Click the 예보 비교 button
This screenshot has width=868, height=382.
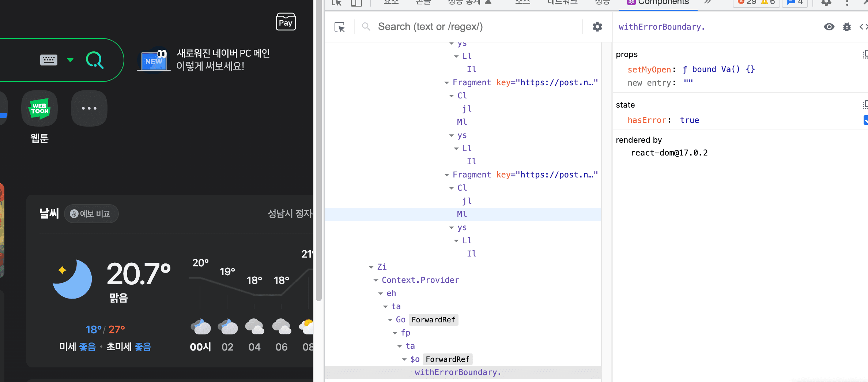pos(91,214)
